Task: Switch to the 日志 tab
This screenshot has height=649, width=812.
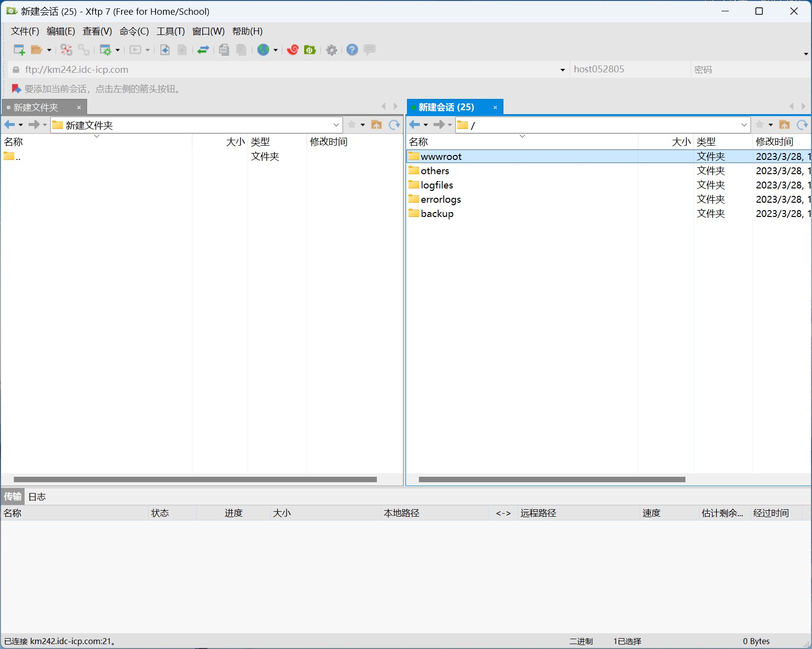Action: (37, 497)
